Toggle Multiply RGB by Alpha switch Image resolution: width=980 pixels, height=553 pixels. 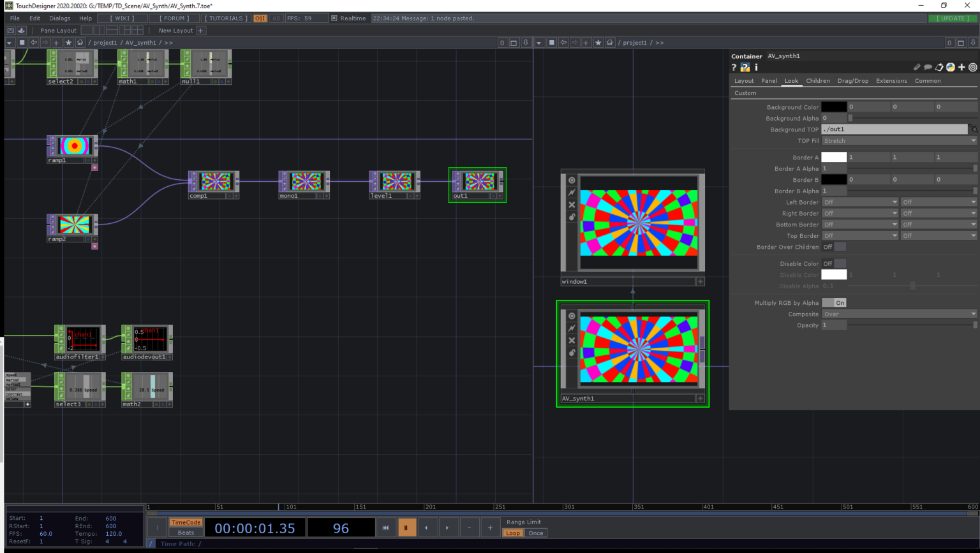834,303
